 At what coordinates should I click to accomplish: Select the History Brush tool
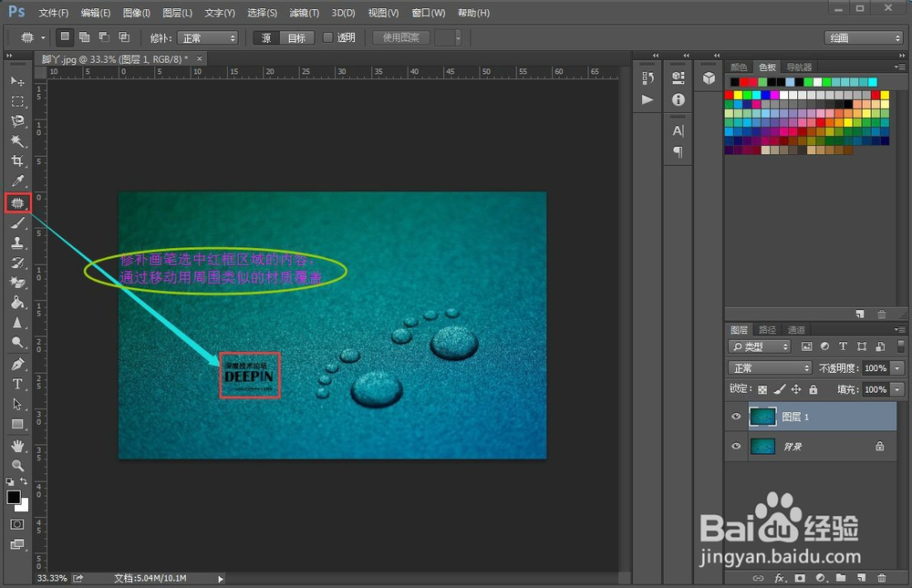17,263
